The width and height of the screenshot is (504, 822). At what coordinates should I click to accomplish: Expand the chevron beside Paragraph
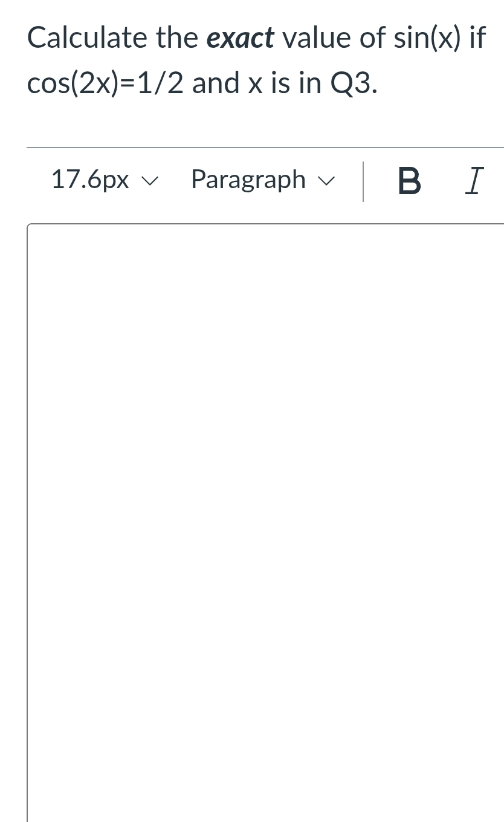click(x=326, y=180)
